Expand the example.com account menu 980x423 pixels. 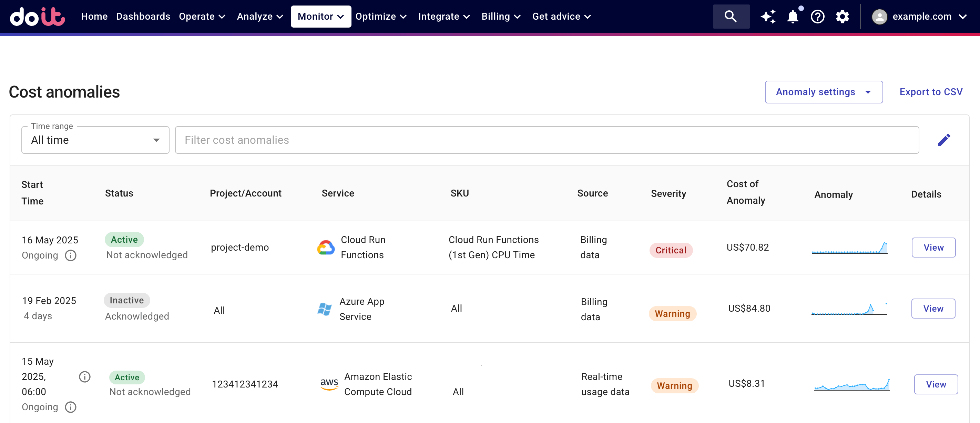[x=919, y=16]
